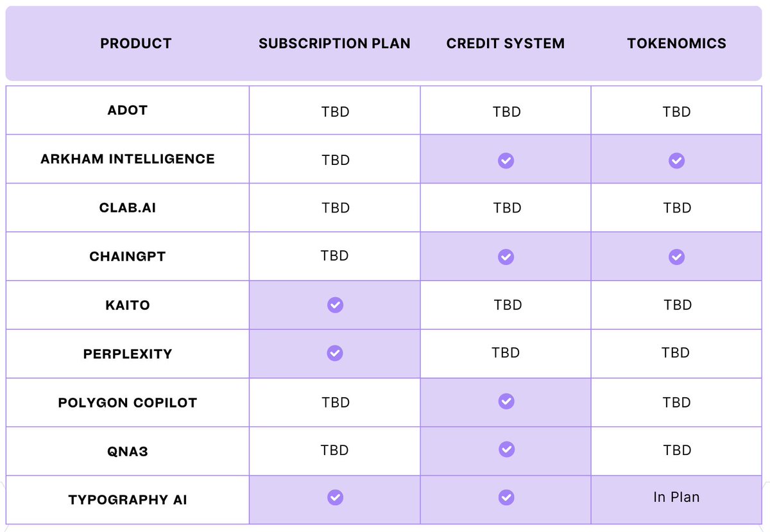Click Typography AI credit system checkmark
The image size is (770, 532).
506,497
